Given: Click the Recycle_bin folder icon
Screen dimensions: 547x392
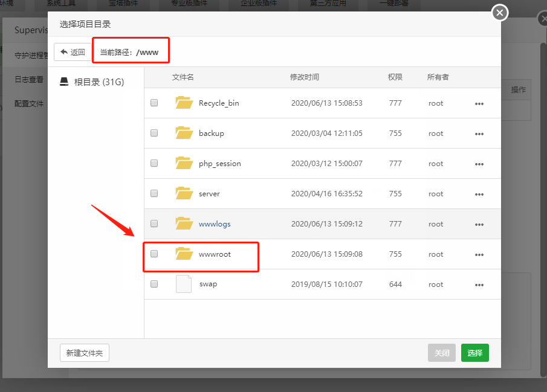Looking at the screenshot, I should coord(184,103).
